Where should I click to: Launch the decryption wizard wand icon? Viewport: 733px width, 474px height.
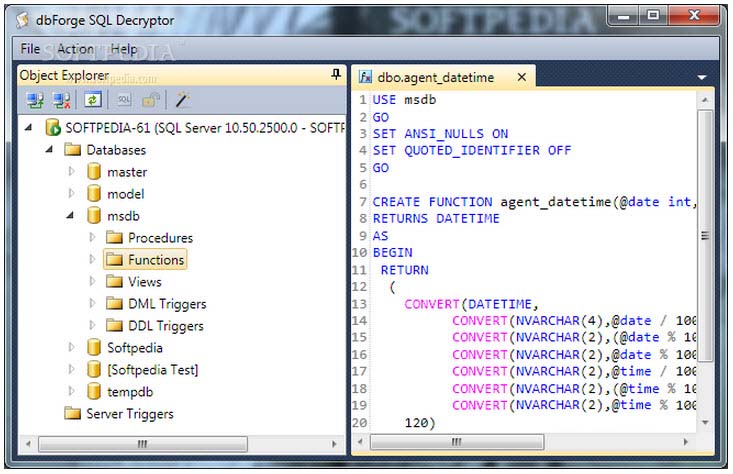[182, 100]
